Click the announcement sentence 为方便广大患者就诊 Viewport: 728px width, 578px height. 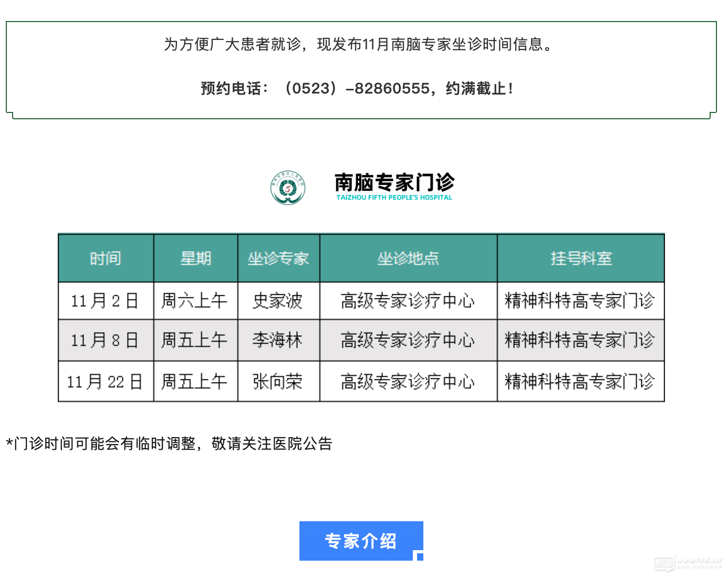(359, 45)
